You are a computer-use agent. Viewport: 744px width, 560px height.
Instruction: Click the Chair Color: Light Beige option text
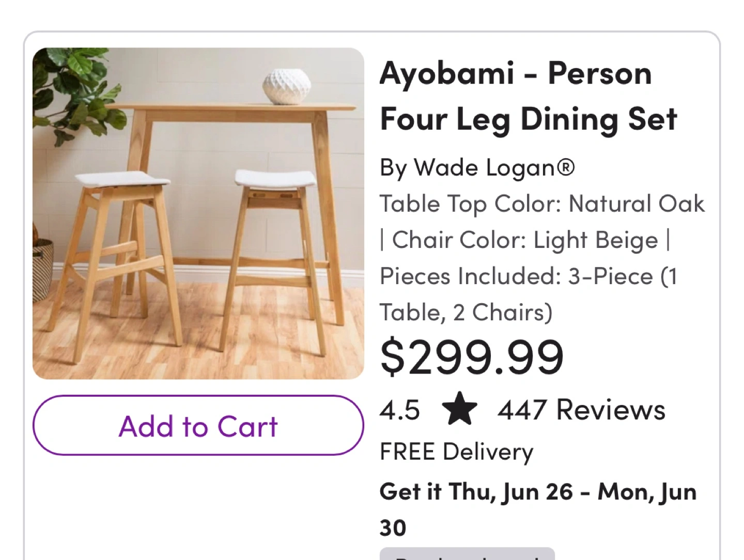(525, 240)
